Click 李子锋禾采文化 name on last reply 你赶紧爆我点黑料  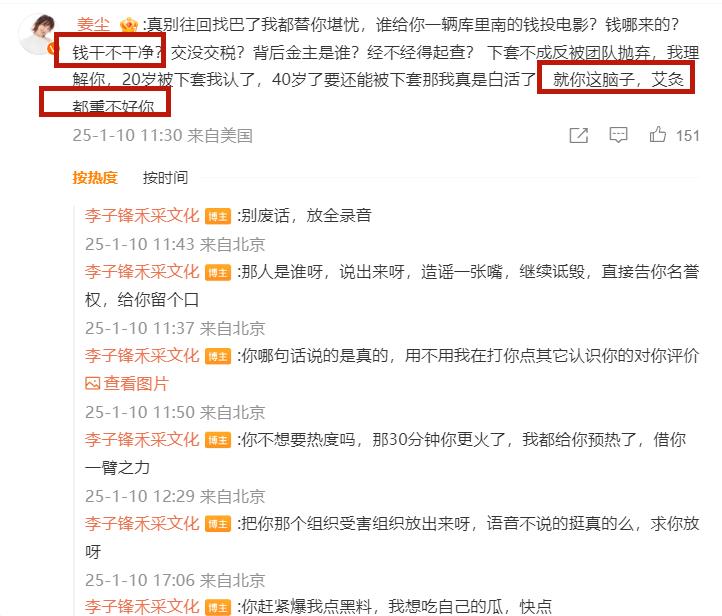tap(142, 606)
